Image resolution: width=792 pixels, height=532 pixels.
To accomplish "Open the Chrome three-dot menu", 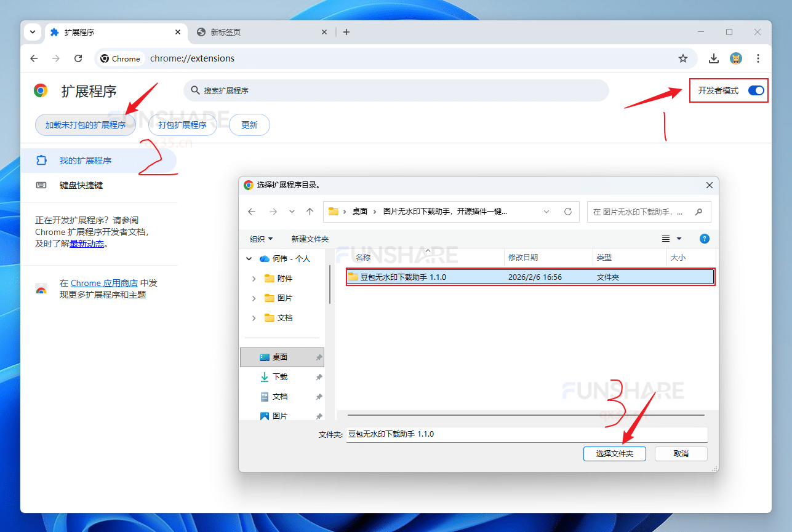I will tap(758, 58).
